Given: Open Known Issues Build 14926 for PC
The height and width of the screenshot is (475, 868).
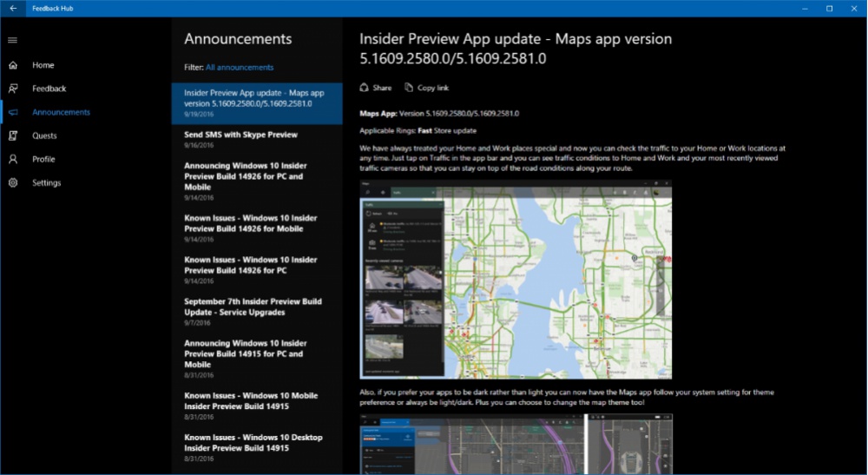Looking at the screenshot, I should pyautogui.click(x=257, y=269).
